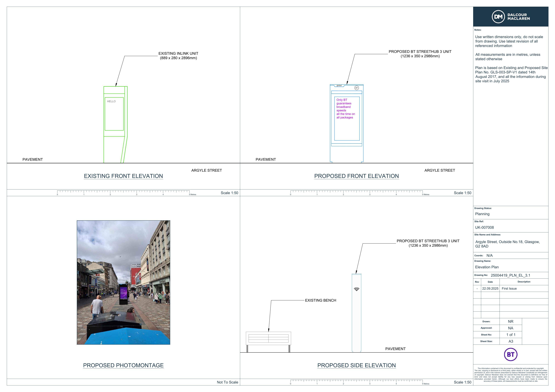This screenshot has width=555, height=392.
Task: Click the copyright disclaimer paragraph
Action: pos(511,375)
